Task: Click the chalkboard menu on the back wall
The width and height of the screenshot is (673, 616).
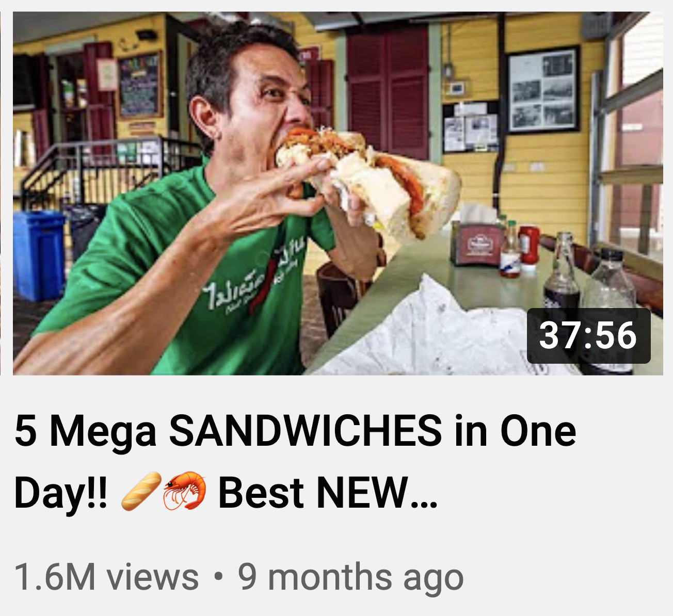Action: [x=140, y=85]
